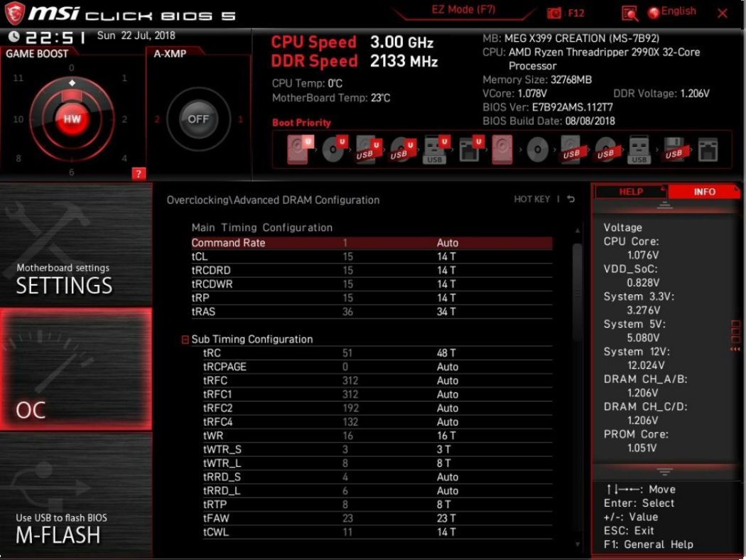Screen dimensions: 746x560
Task: Go back using the return arrow beside HOT KEY
Action: (571, 200)
